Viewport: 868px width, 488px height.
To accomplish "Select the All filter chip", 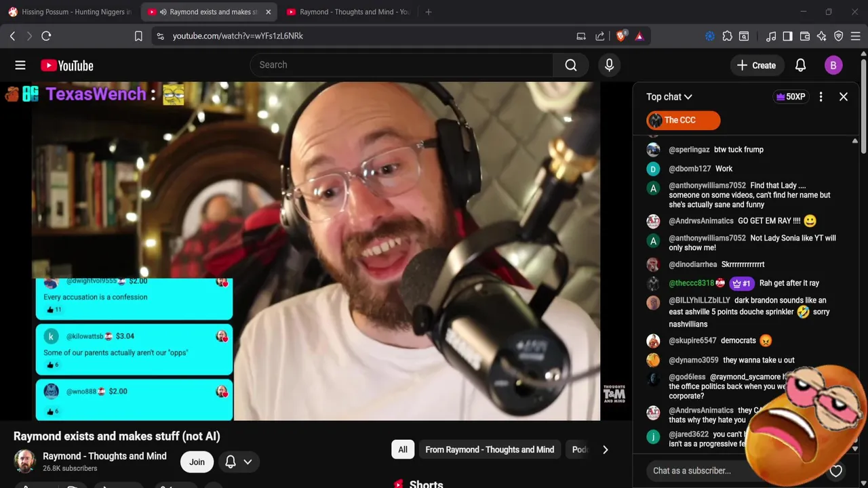I will 403,449.
